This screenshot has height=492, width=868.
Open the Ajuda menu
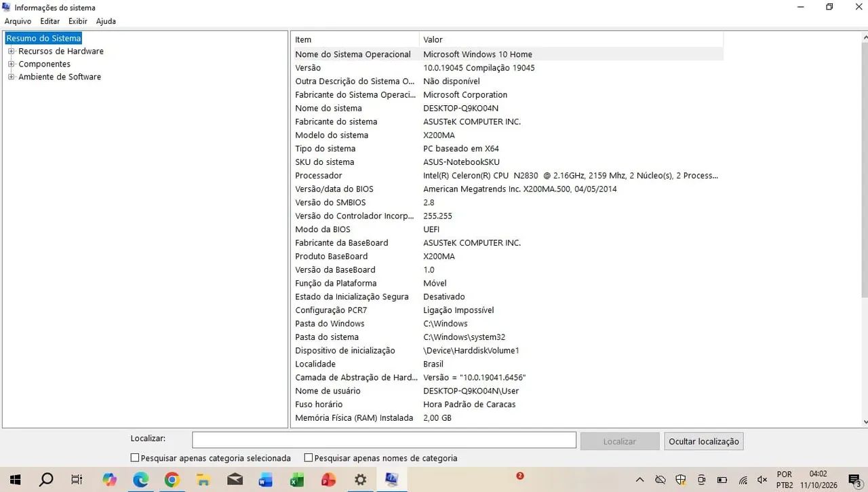pyautogui.click(x=106, y=21)
